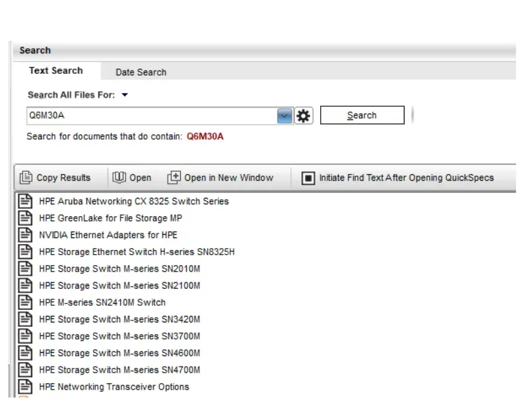Click the Q6M30A search input field
This screenshot has height=420, width=530.
152,116
